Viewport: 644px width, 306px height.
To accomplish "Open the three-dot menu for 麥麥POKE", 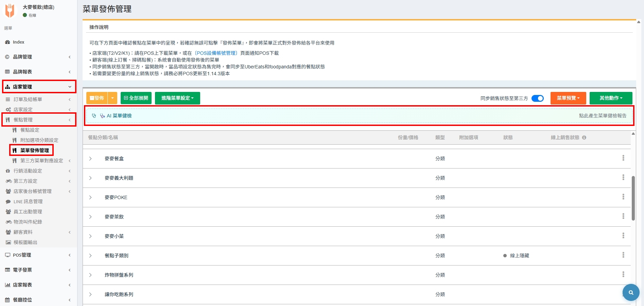I will (623, 197).
